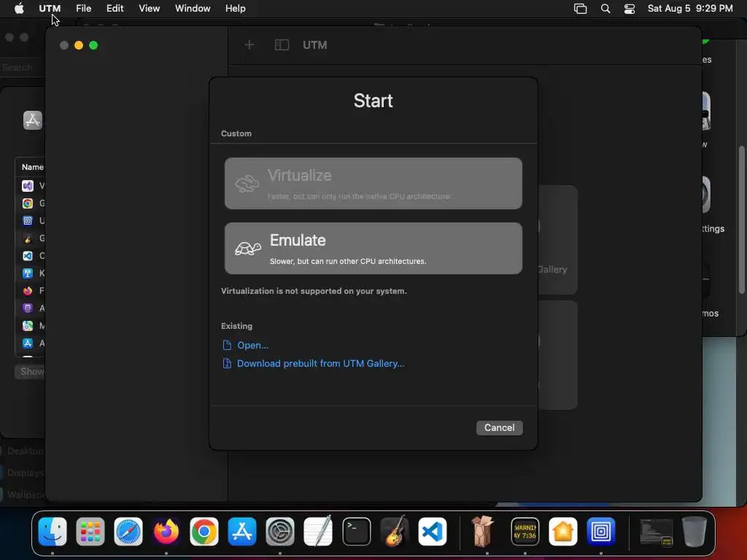Viewport: 747px width, 560px height.
Task: Open TextEdit from the Dock
Action: coord(318,532)
